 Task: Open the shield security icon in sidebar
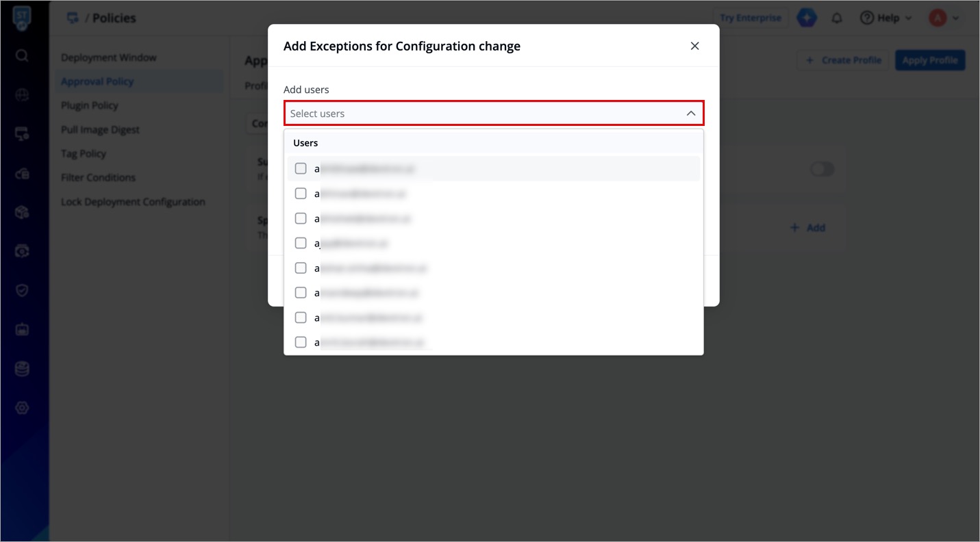pyautogui.click(x=22, y=291)
